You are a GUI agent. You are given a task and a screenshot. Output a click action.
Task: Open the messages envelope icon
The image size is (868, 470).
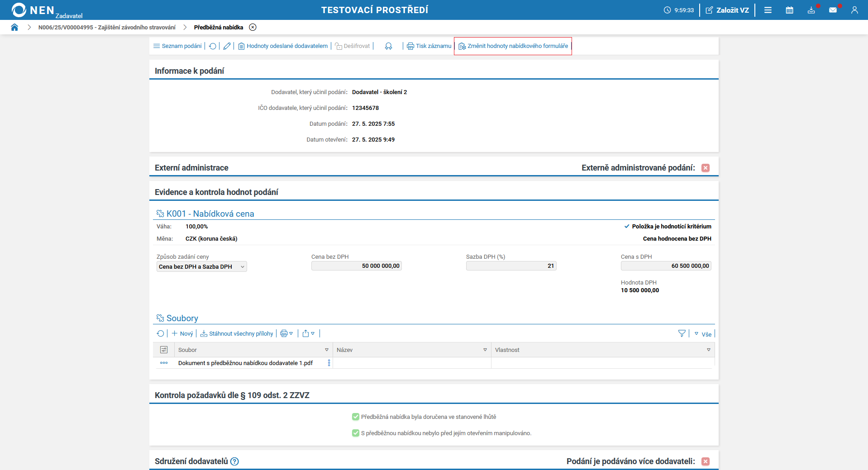[833, 10]
